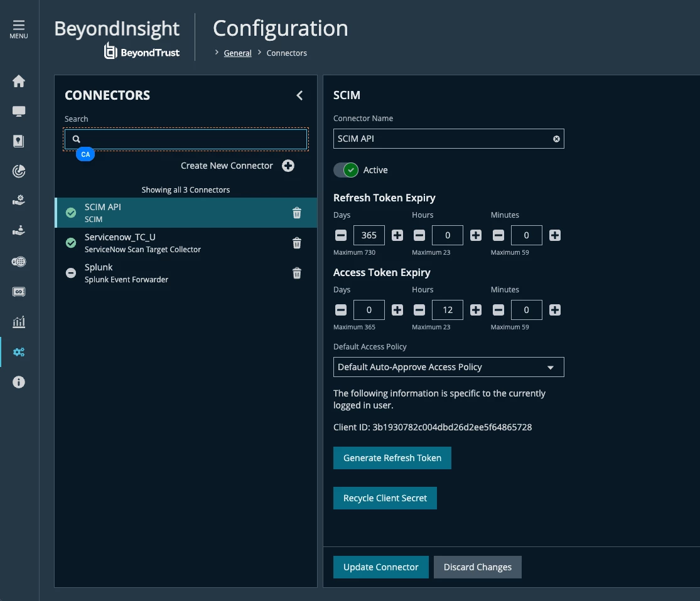Open the person-in-hand sidebar icon
The width and height of the screenshot is (700, 601).
(x=19, y=231)
